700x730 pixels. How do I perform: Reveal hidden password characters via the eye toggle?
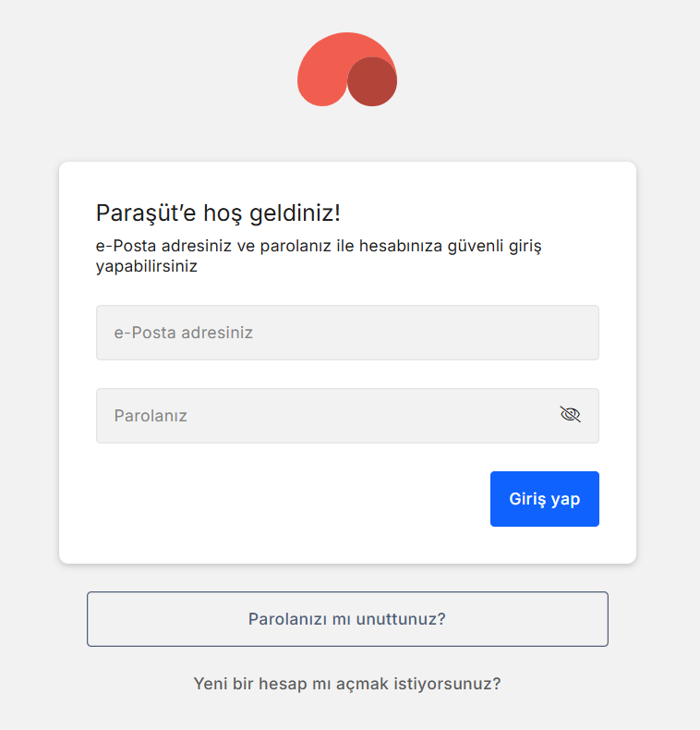[x=570, y=415]
